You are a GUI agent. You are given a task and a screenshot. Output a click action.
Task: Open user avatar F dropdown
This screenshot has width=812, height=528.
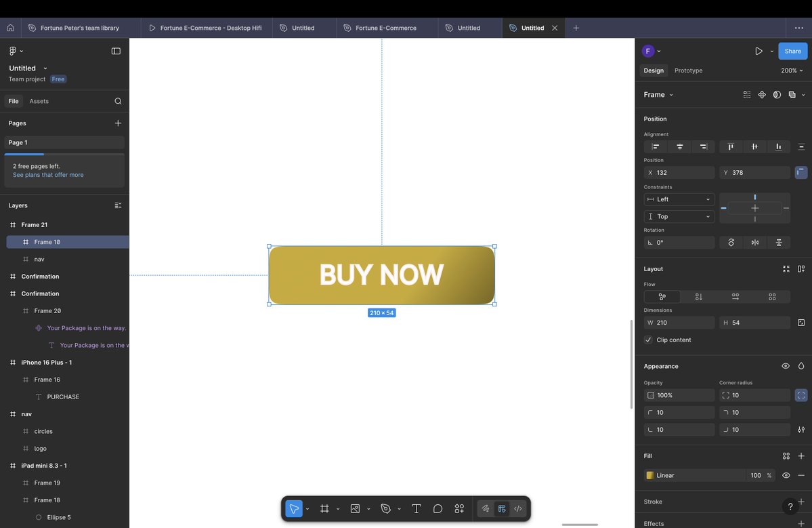point(651,51)
